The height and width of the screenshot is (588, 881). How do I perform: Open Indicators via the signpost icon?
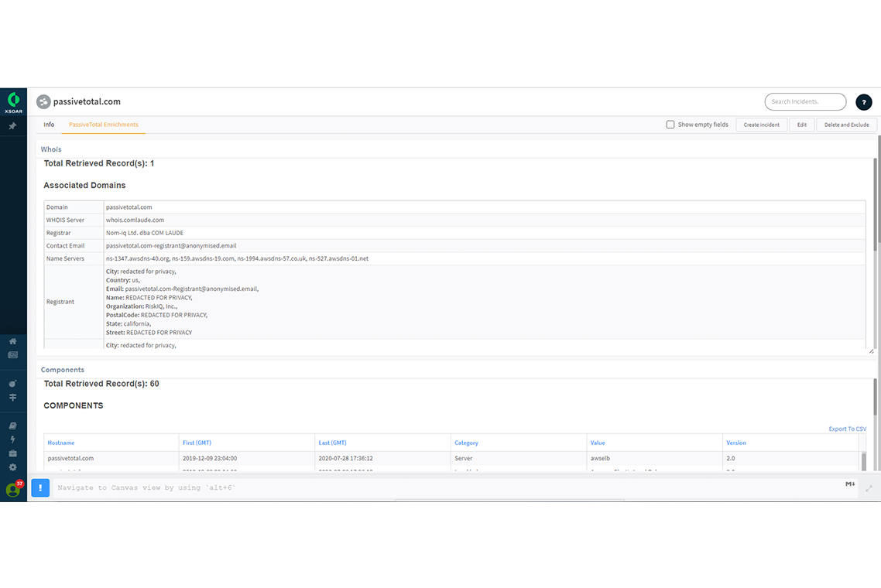[x=13, y=398]
